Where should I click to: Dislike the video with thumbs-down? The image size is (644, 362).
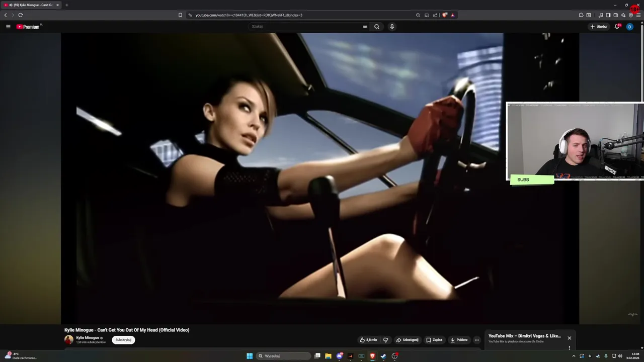click(x=386, y=340)
